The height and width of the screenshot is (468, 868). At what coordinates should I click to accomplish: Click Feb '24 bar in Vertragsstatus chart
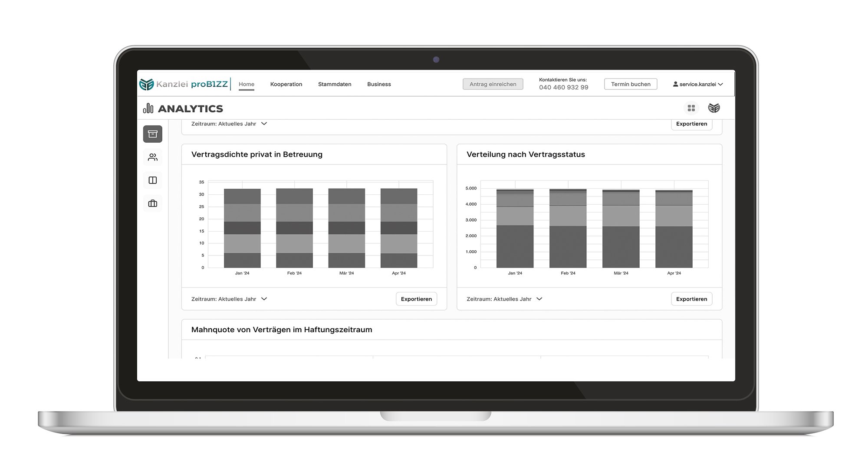(568, 228)
